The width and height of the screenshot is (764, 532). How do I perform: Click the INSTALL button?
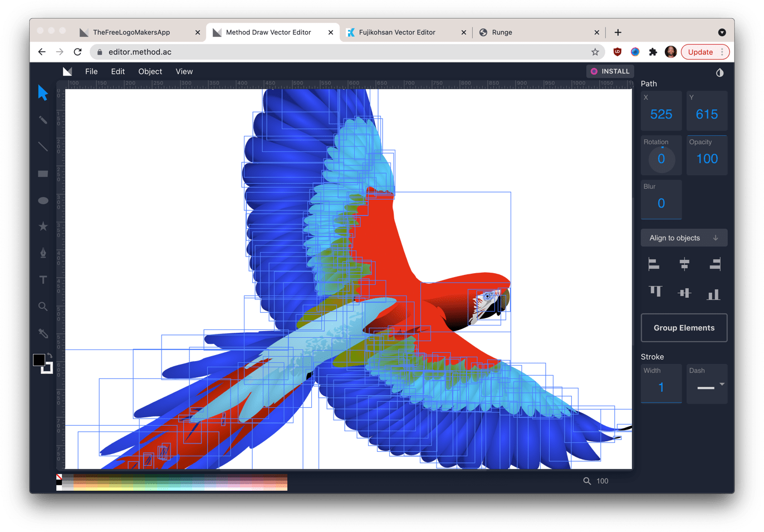point(610,71)
